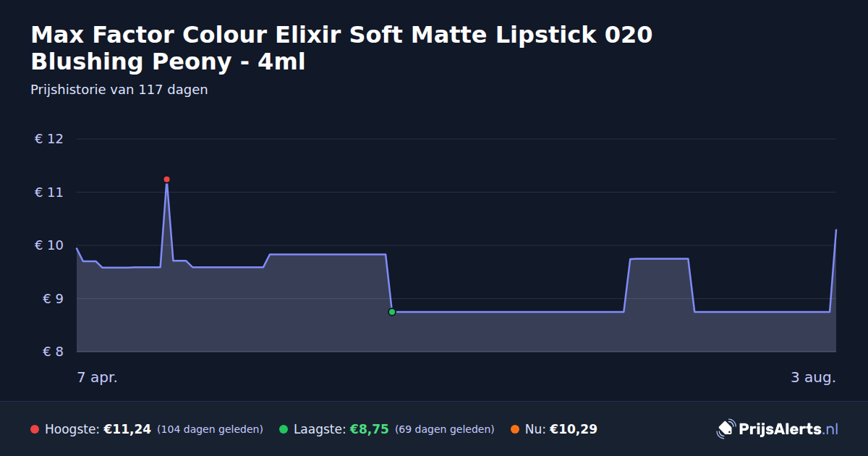Click the Prijshistorie van 117 dagen subtitle

coord(119,90)
